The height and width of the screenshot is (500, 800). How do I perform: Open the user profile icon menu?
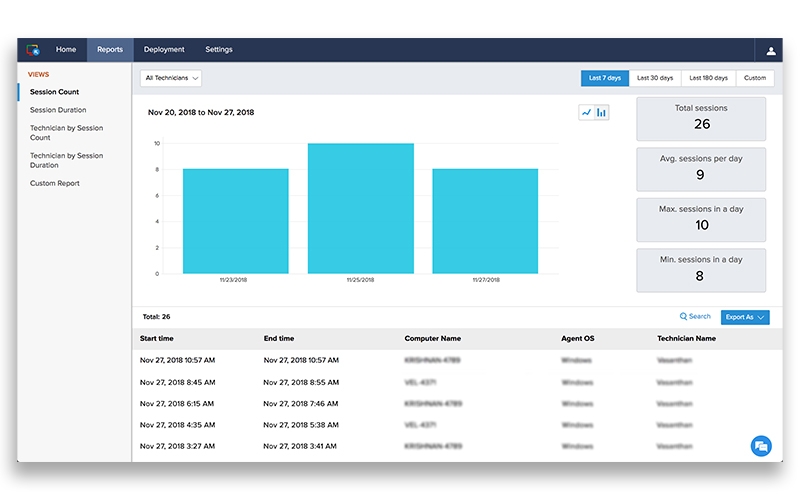(x=770, y=50)
